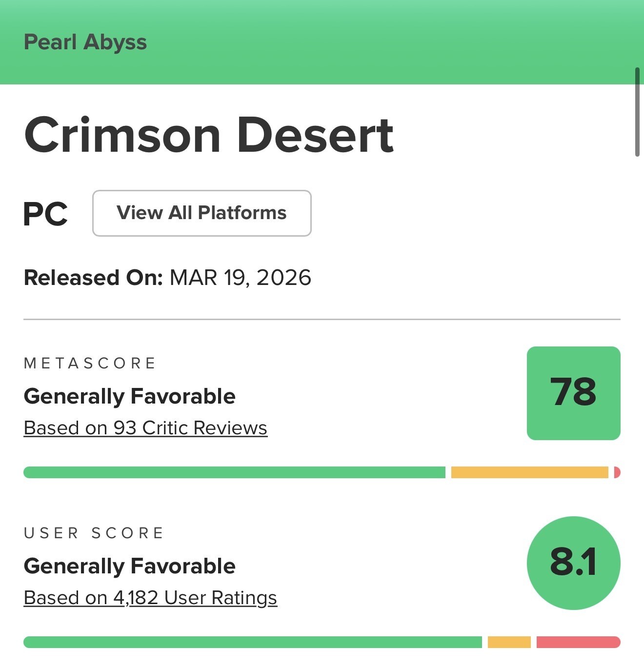This screenshot has width=644, height=670.
Task: Select red negative segment of critic bar
Action: pos(617,472)
